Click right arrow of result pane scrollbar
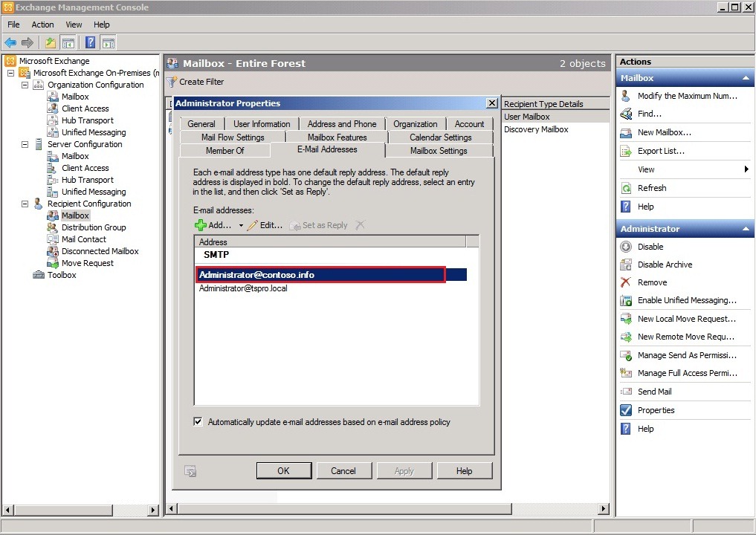The height and width of the screenshot is (535, 756). tap(603, 509)
